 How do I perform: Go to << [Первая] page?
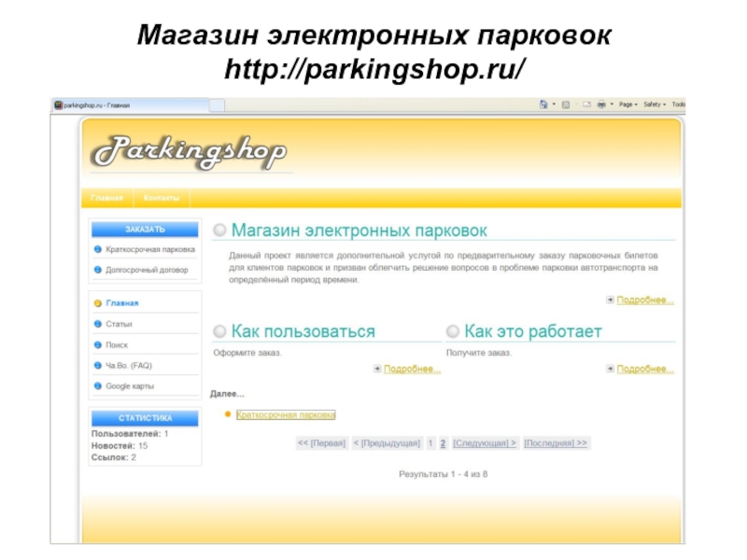tap(321, 443)
